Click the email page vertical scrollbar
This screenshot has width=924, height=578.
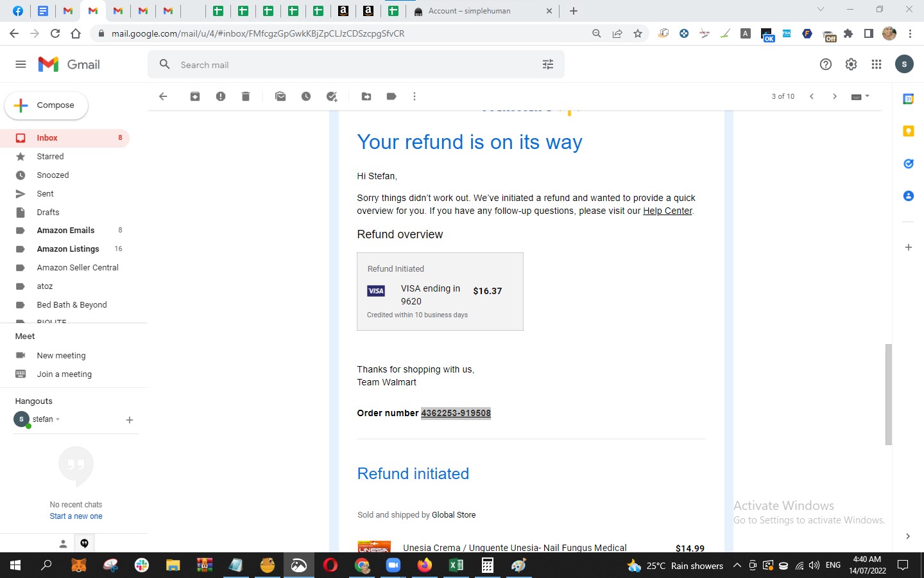[889, 394]
